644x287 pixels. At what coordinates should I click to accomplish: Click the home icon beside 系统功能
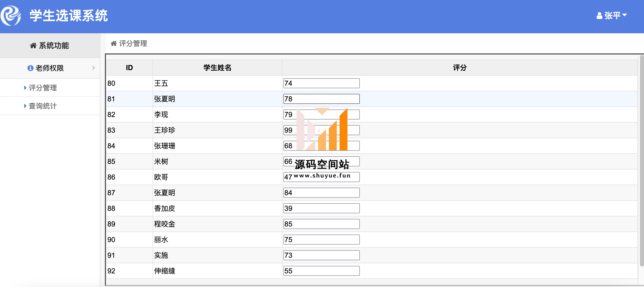33,45
